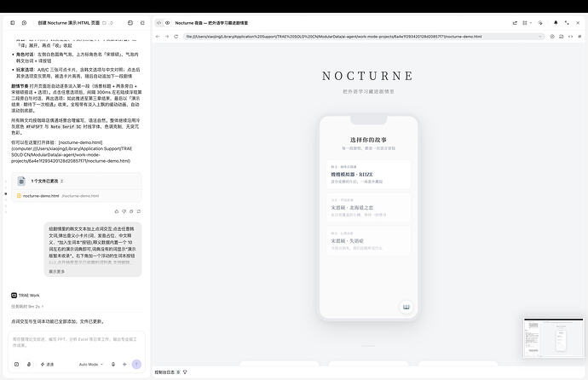Switch to preview eye toggle
The image size is (588, 380).
point(168,23)
